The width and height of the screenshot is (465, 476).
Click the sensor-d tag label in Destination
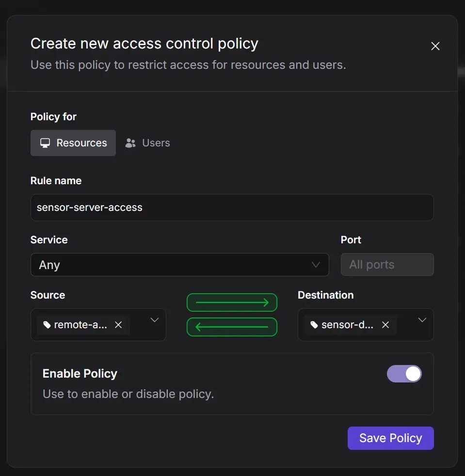pos(347,325)
